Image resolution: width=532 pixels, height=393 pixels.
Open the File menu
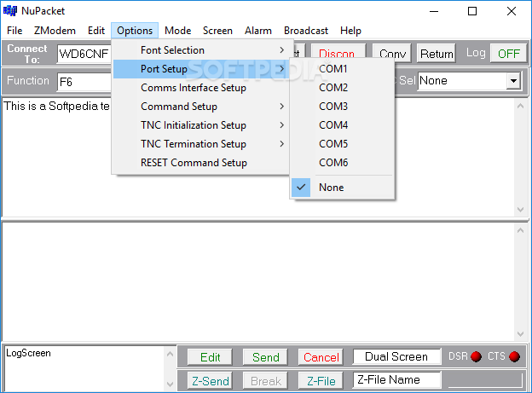click(14, 31)
